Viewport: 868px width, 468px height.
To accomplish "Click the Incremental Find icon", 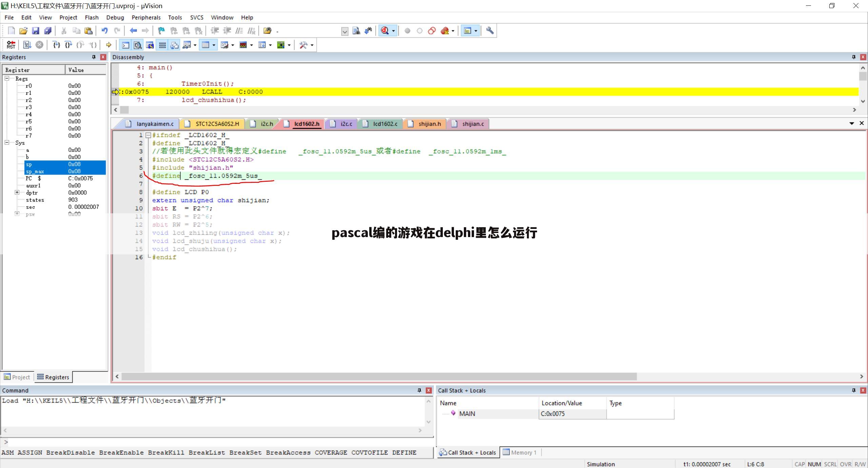I will 368,31.
